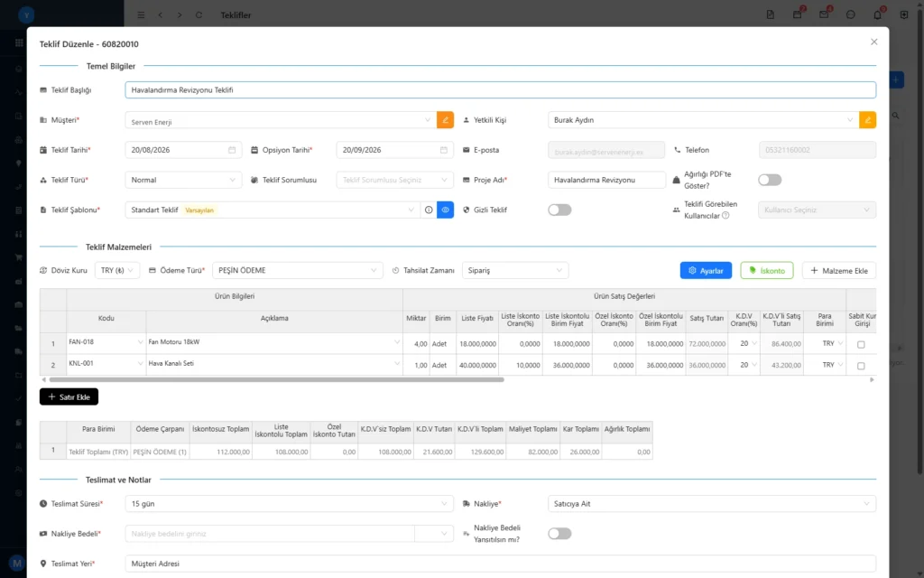Viewport: 924px width, 578px height.
Task: Open the Ödeme Türü dropdown
Action: pos(298,271)
